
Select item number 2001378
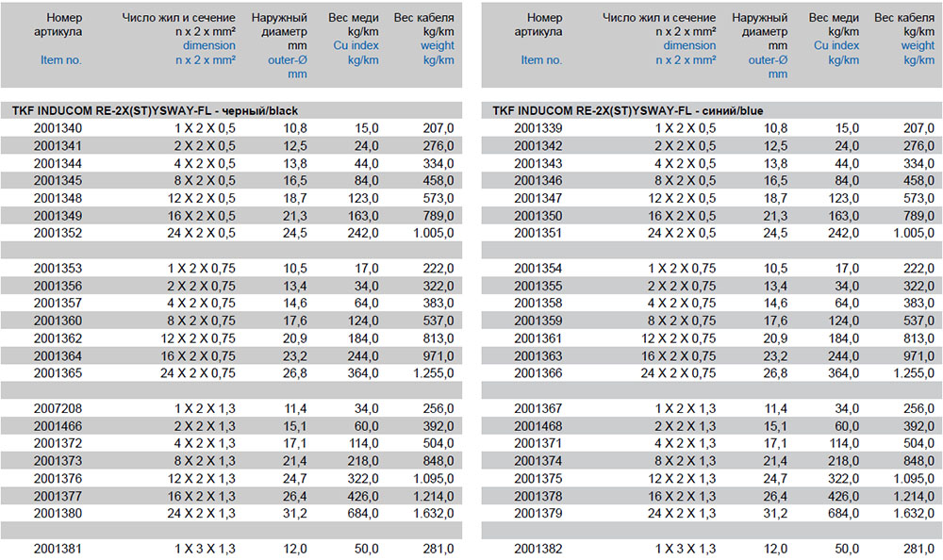tap(538, 496)
